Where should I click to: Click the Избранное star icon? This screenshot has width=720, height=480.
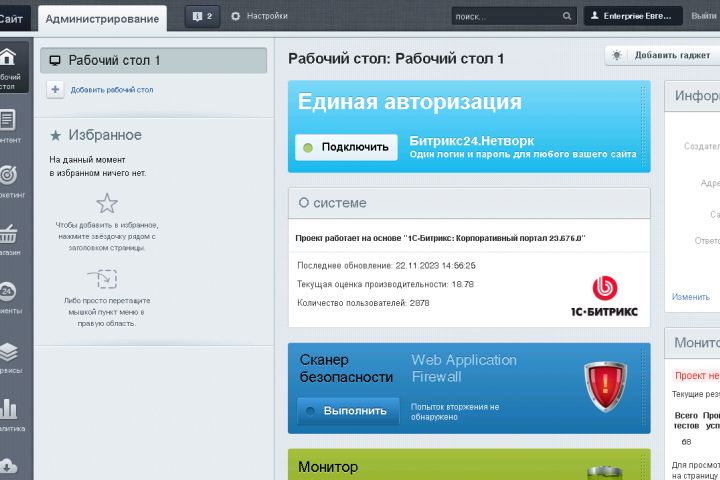coord(55,135)
